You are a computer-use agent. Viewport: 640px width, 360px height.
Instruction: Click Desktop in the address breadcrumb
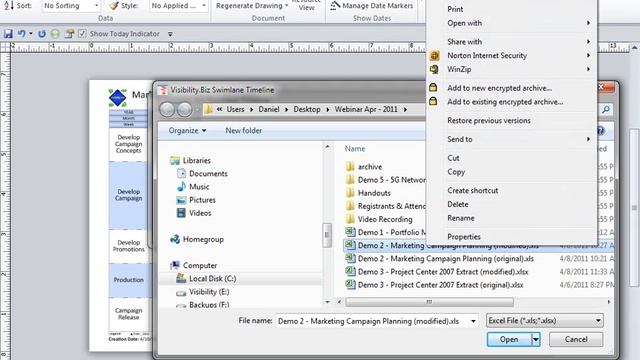click(x=307, y=109)
